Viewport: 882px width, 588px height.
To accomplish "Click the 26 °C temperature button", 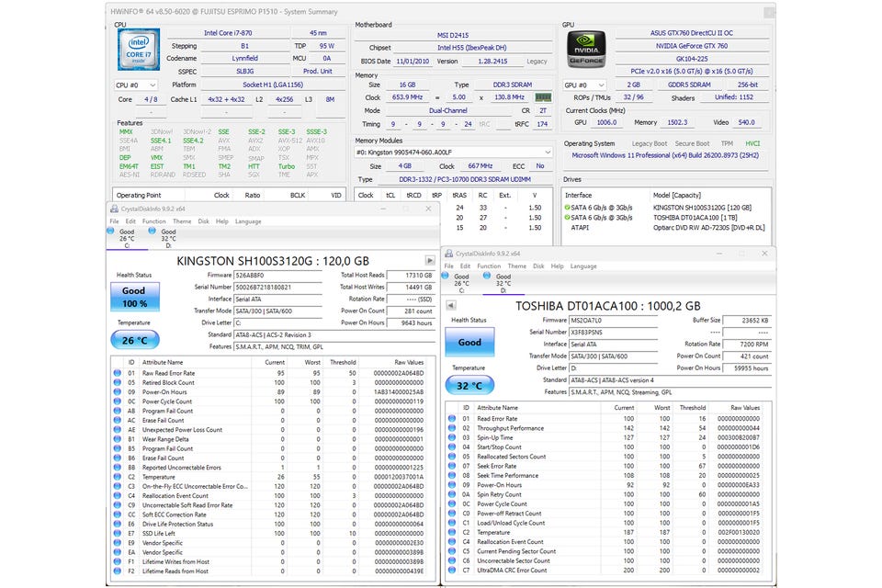I will click(134, 340).
